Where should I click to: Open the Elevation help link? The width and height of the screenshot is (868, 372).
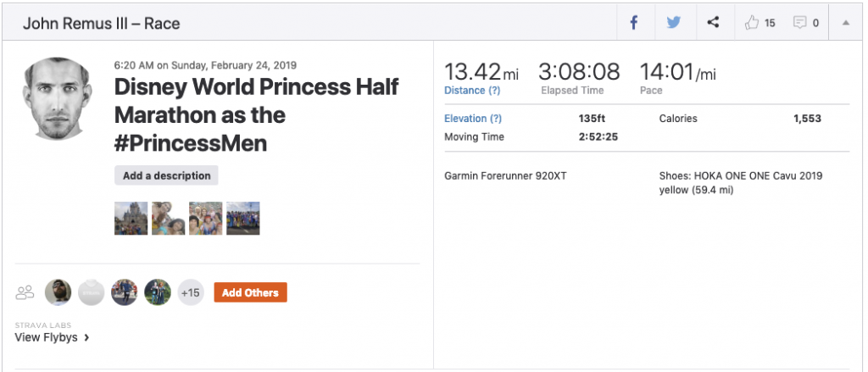473,119
